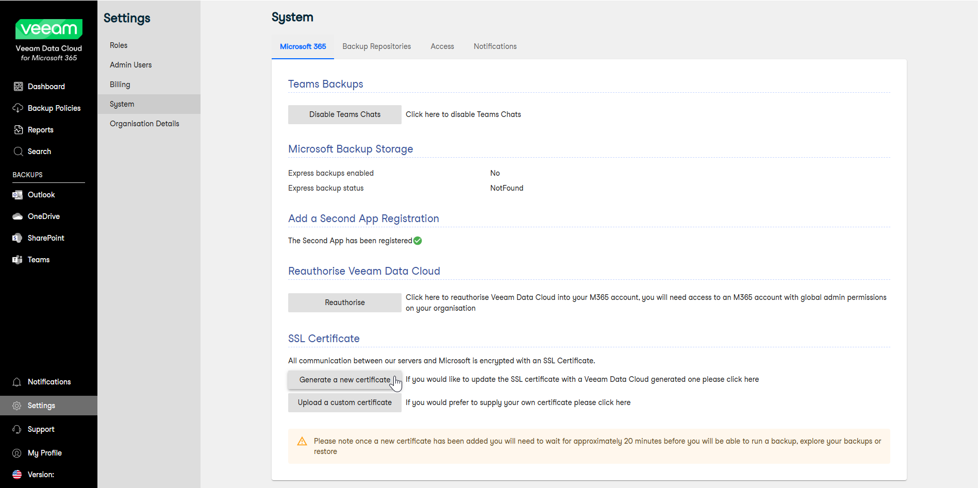Viewport: 980px width, 488px height.
Task: Click the orange warning triangle icon
Action: click(302, 441)
